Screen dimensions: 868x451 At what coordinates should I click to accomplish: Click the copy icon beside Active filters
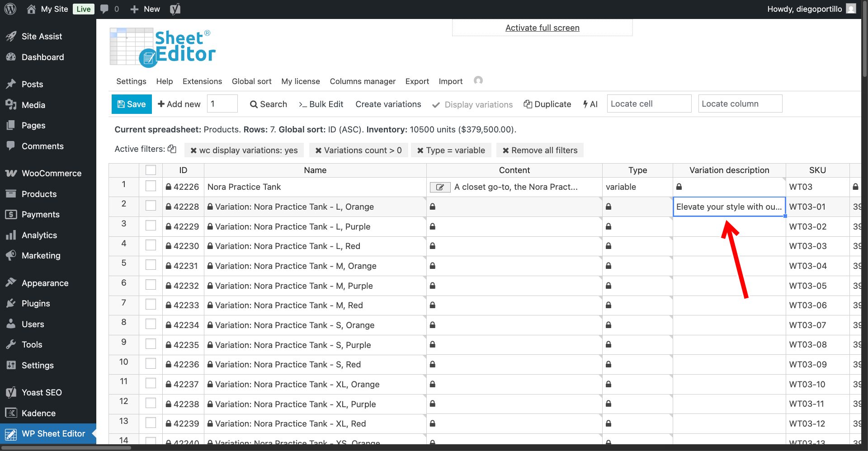[172, 149]
